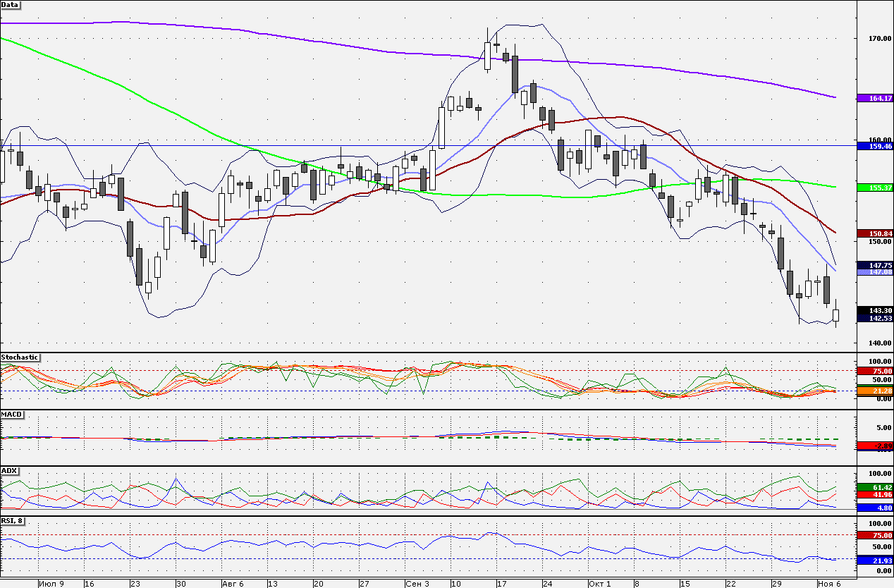Screen dimensions: 894x588
Task: Click the Stochastic 75.00 red level label
Action: tap(875, 371)
